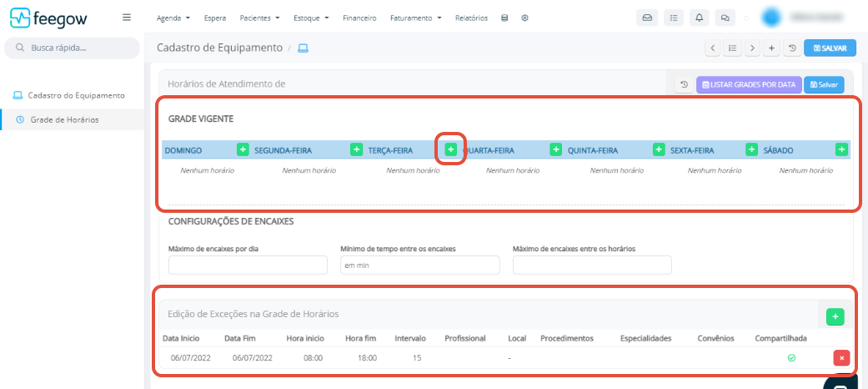Click the feegow logo
Viewport: 868px width, 389px height.
48,18
